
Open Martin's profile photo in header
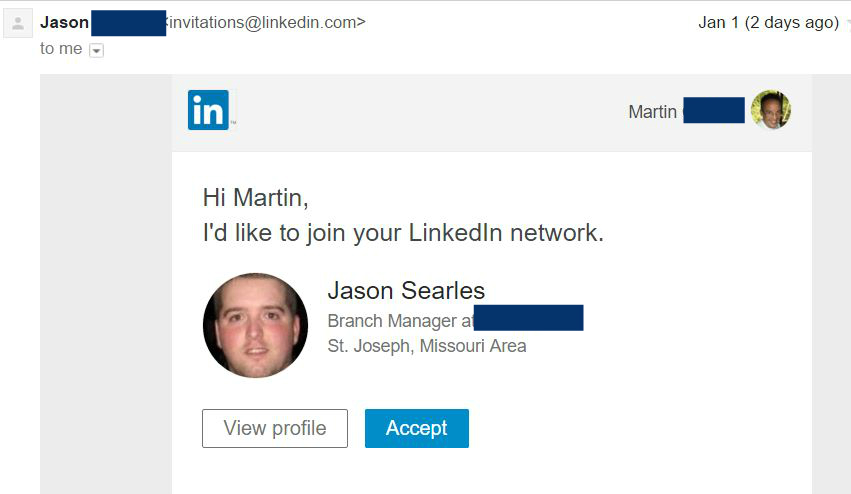[770, 110]
